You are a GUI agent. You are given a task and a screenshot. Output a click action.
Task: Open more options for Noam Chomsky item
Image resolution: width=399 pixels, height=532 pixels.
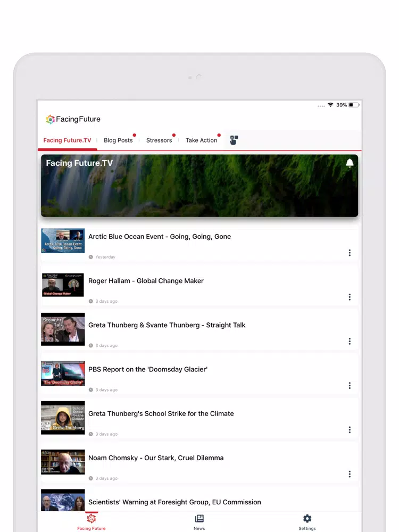coord(350,475)
